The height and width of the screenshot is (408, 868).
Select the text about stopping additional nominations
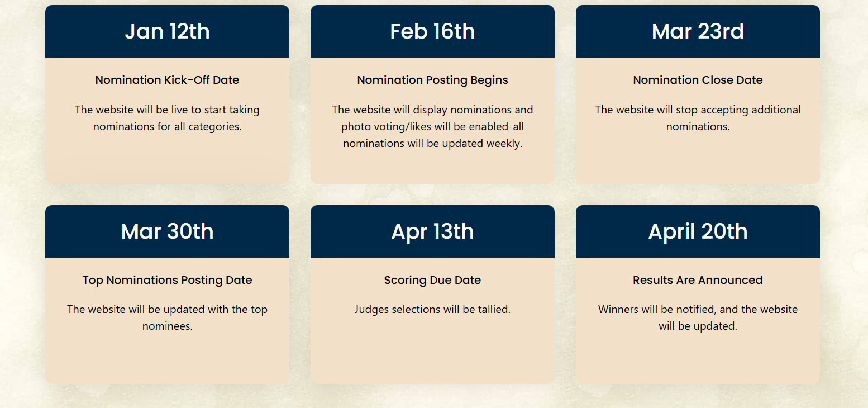point(698,118)
